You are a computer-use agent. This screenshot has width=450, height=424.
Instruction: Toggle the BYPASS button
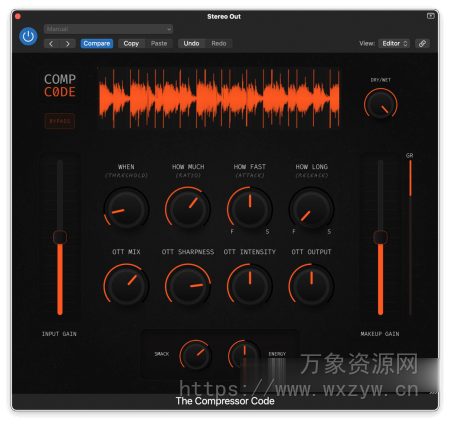coord(60,121)
